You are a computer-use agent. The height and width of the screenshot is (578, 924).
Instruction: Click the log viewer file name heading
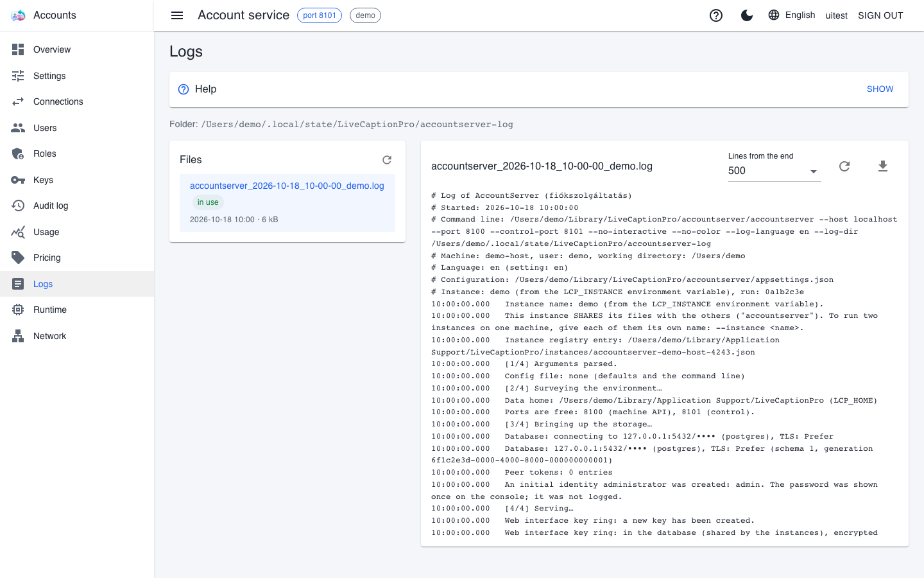[542, 166]
